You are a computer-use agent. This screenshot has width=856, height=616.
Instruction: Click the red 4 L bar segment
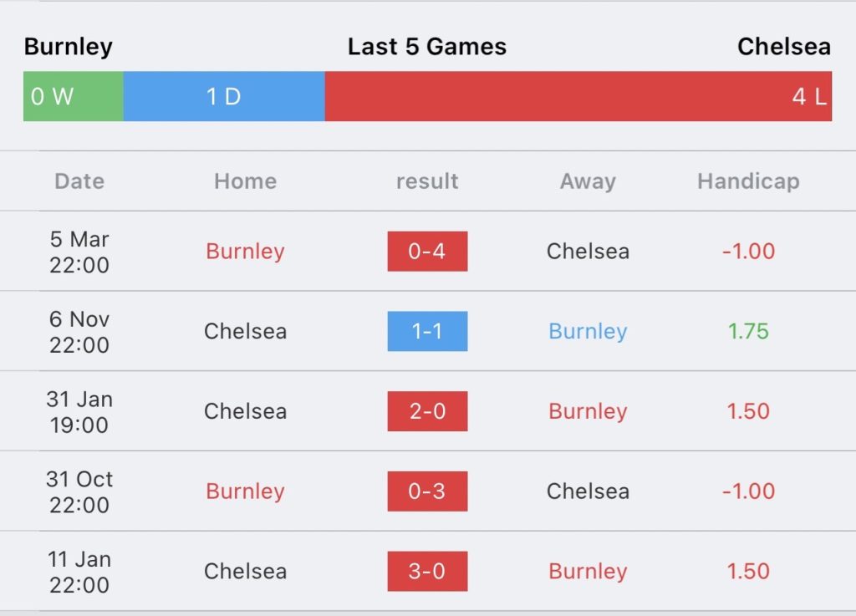click(578, 96)
